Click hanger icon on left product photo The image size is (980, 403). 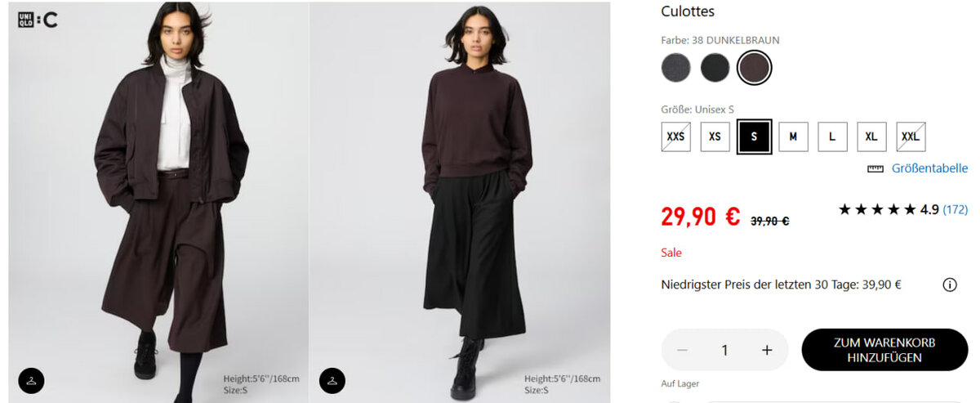point(31,380)
